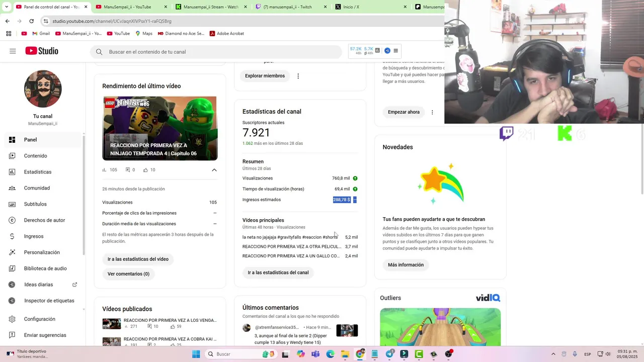Screen dimensions: 644x362
Task: Click Empezar ahora button
Action: (x=404, y=112)
